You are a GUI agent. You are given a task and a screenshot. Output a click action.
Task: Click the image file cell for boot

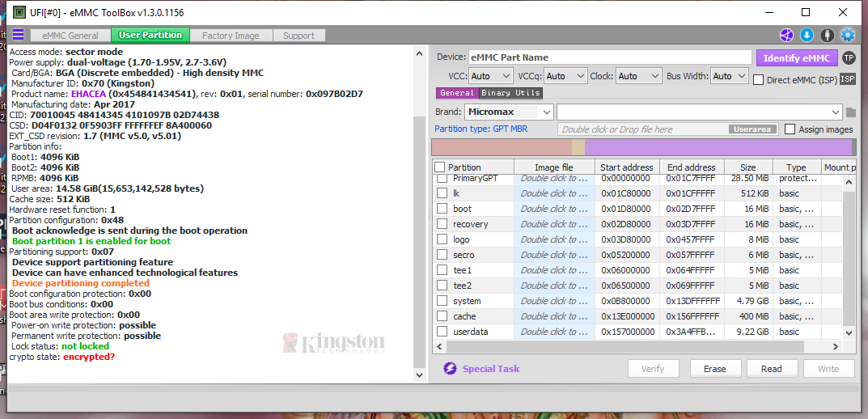coord(554,209)
